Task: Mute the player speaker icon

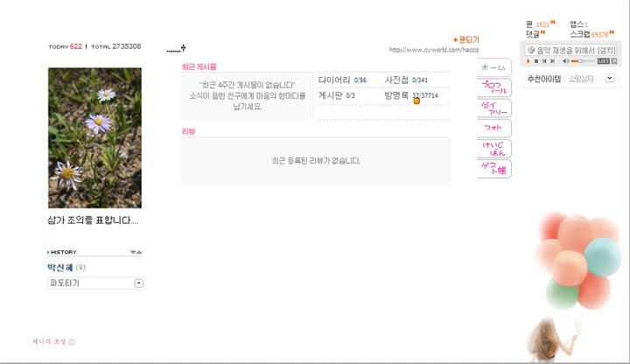Action: point(566,61)
